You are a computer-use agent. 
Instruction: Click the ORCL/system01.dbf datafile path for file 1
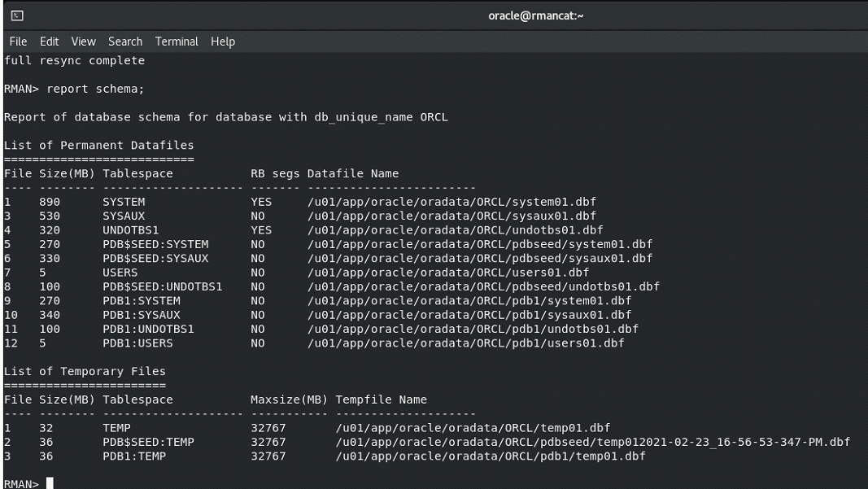[x=453, y=201]
